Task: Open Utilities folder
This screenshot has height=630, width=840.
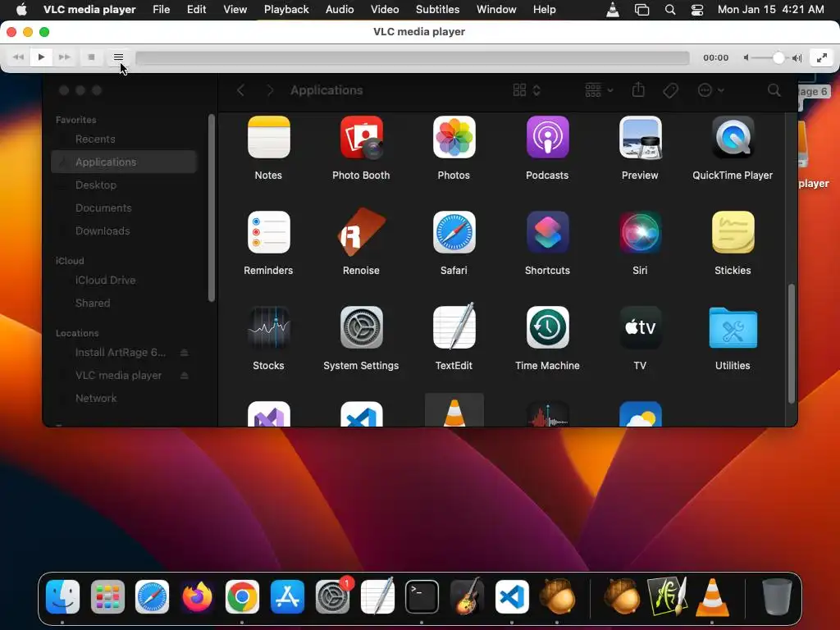Action: [x=733, y=327]
